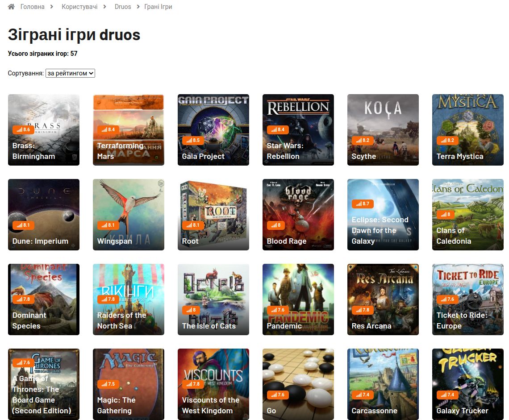This screenshot has width=509, height=420.
Task: Click the 8.1 rating badge on Root
Action: (x=192, y=225)
